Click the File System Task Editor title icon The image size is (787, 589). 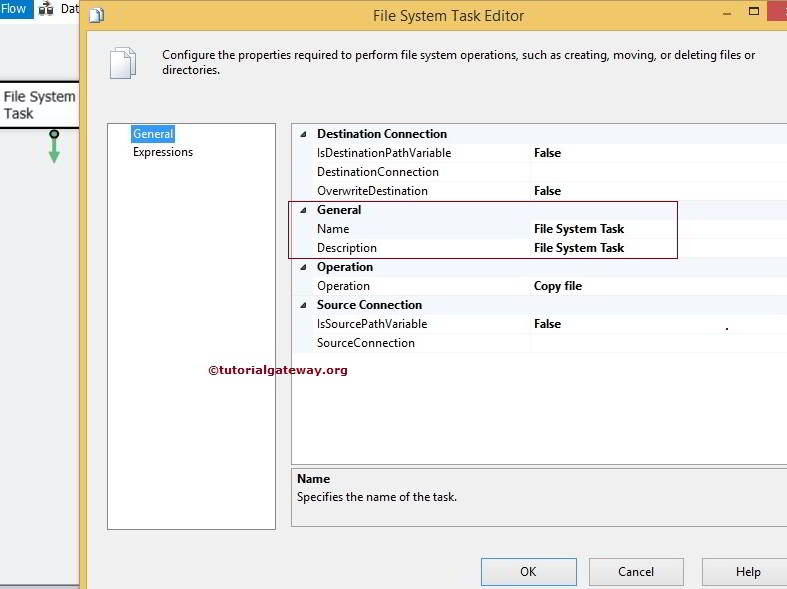pyautogui.click(x=96, y=16)
